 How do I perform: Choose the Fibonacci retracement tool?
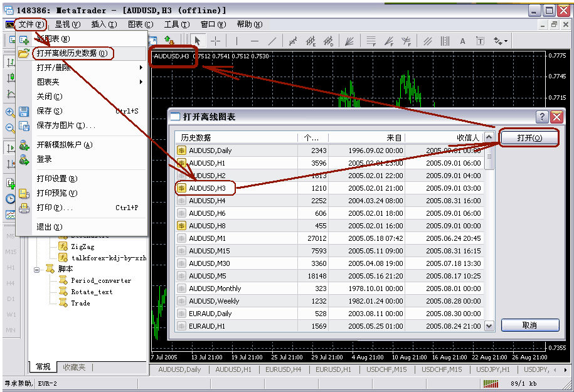tap(371, 41)
